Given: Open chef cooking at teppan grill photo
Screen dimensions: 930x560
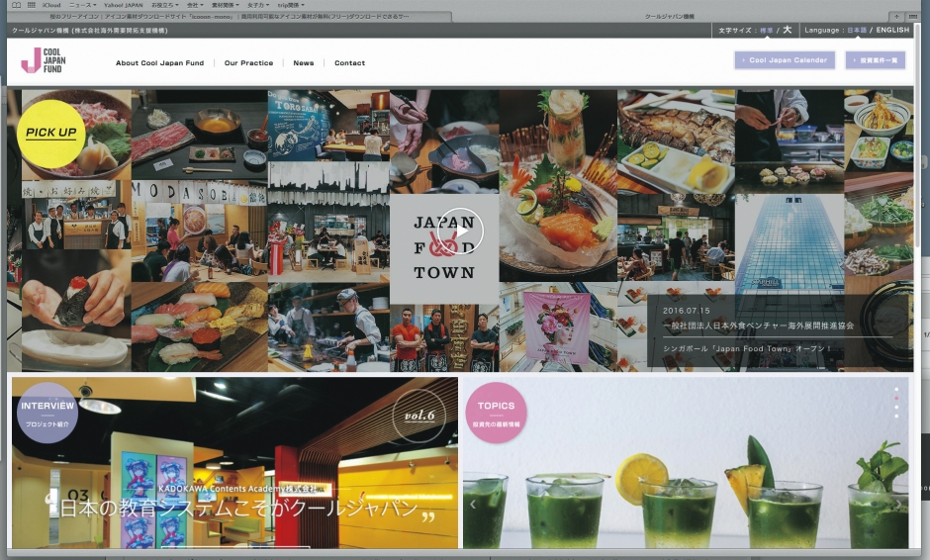Looking at the screenshot, I should coord(328,327).
